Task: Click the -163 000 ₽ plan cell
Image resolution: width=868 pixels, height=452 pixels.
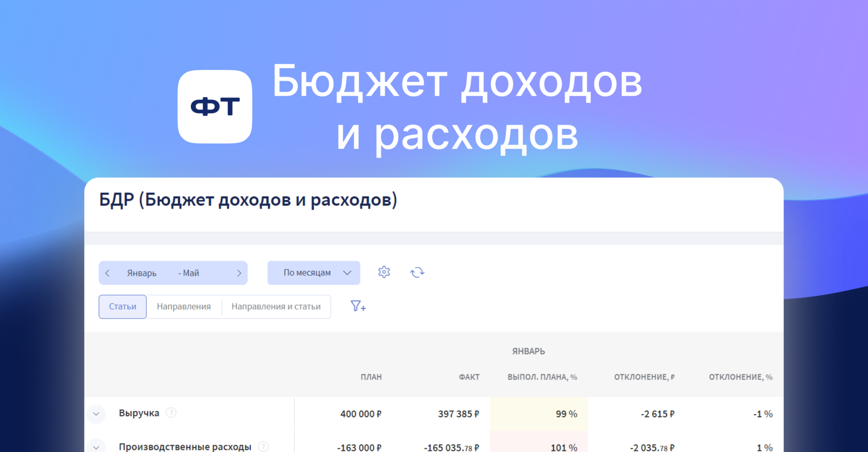Action: pos(359,447)
